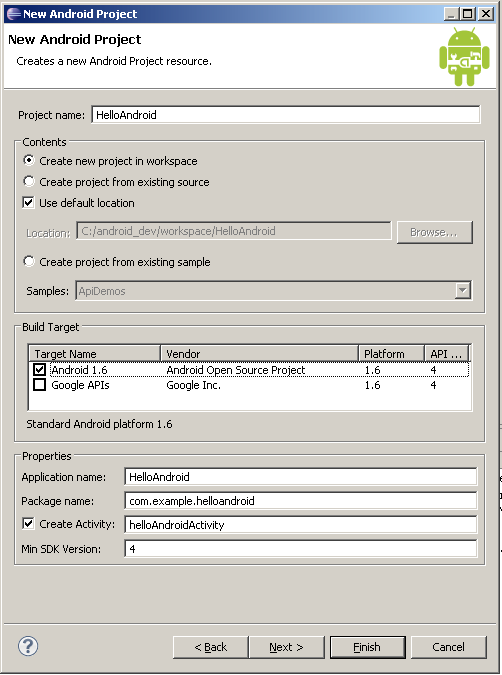Uncheck Use default location checkbox
Viewport: 502px width, 675px height.
[28, 202]
